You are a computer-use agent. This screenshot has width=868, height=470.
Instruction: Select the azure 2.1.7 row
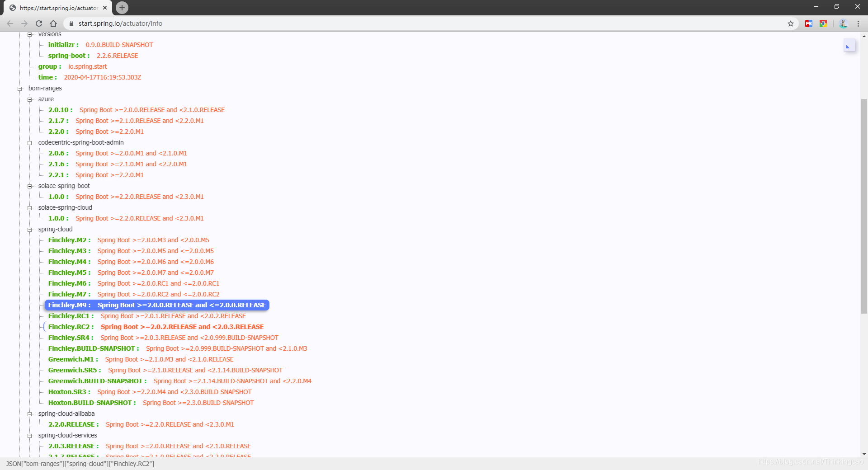click(x=126, y=121)
